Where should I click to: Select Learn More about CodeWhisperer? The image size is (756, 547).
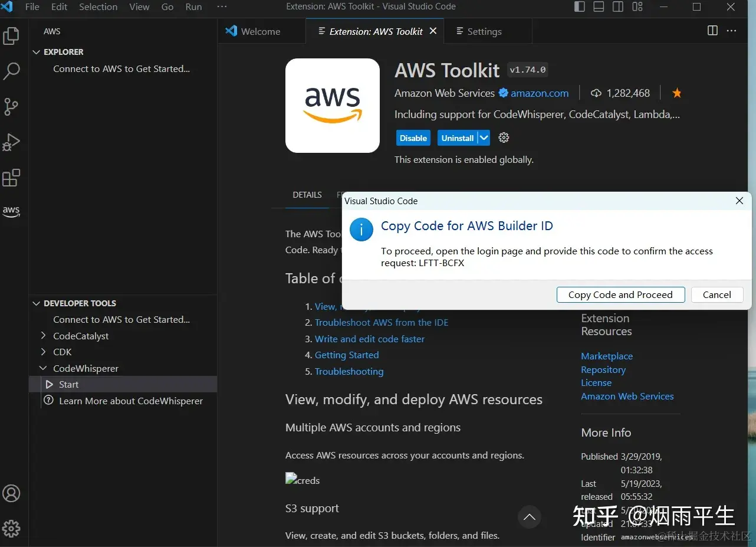pos(131,401)
